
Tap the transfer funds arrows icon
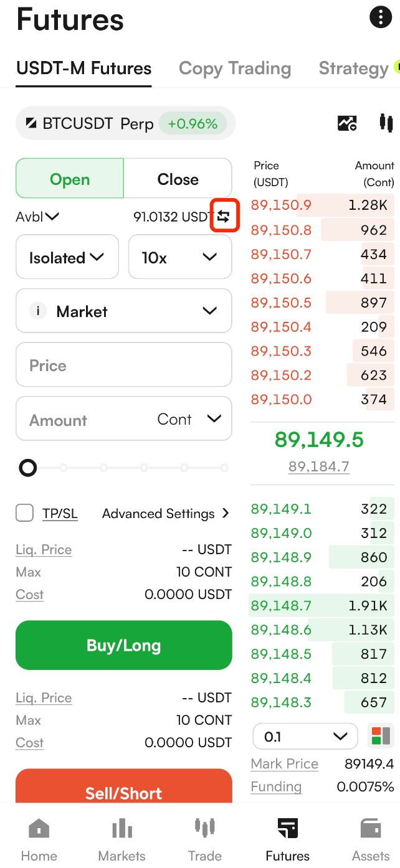[x=224, y=217]
